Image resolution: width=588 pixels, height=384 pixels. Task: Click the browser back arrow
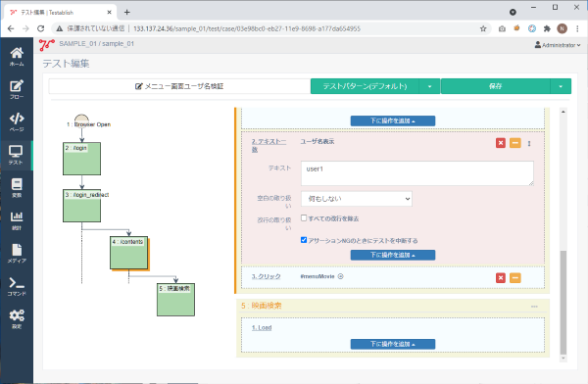point(11,28)
